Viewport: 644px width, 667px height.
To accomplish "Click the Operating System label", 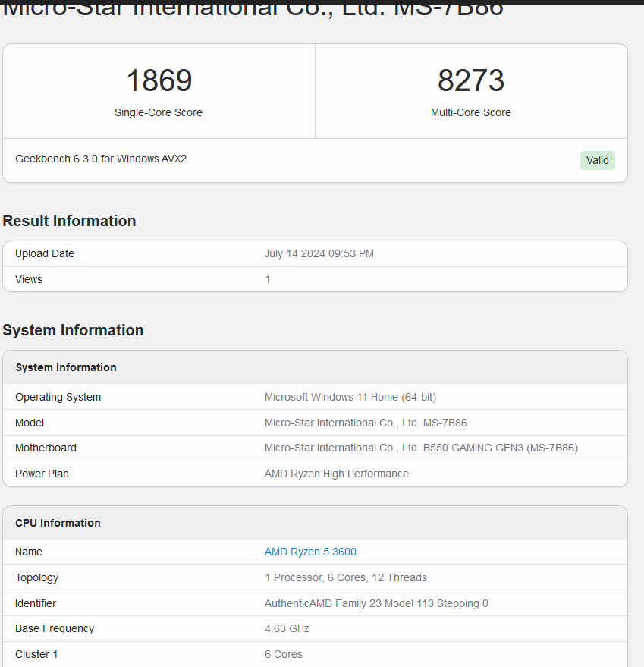I will coord(58,397).
